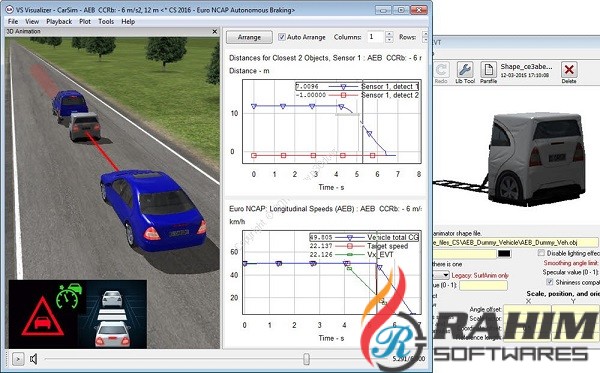Open the Tools menu

106,21
